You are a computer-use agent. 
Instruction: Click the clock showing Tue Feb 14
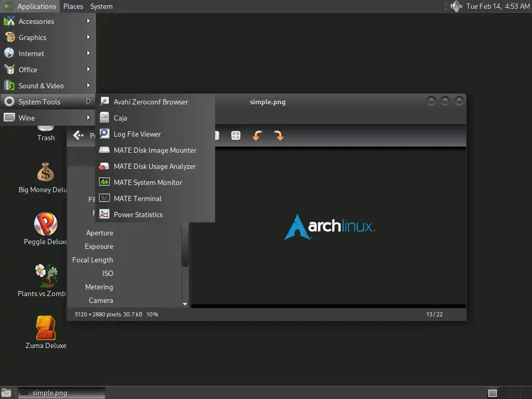tap(498, 6)
